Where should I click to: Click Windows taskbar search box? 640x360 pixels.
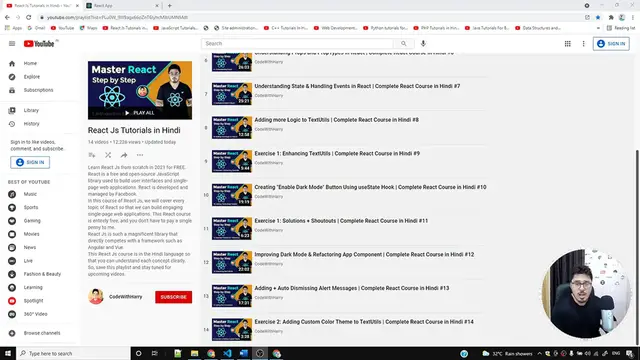73,353
